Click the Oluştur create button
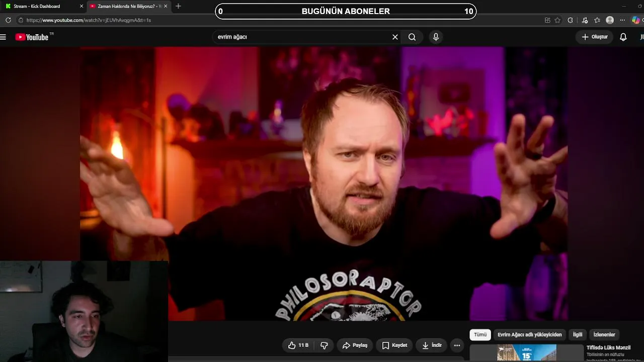This screenshot has height=362, width=644. (x=595, y=37)
